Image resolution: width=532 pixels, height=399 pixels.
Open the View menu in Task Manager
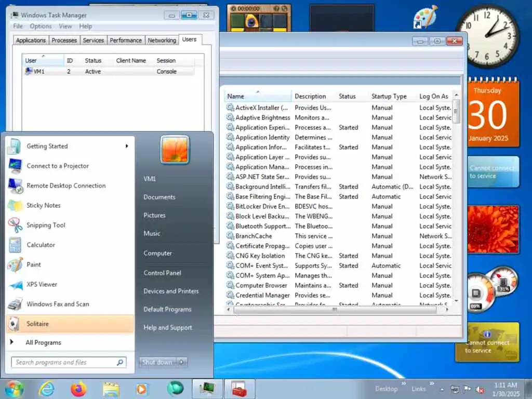[x=65, y=26]
